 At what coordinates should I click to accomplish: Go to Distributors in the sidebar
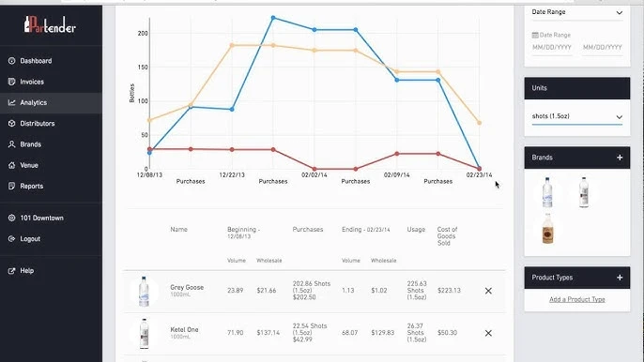(51, 124)
